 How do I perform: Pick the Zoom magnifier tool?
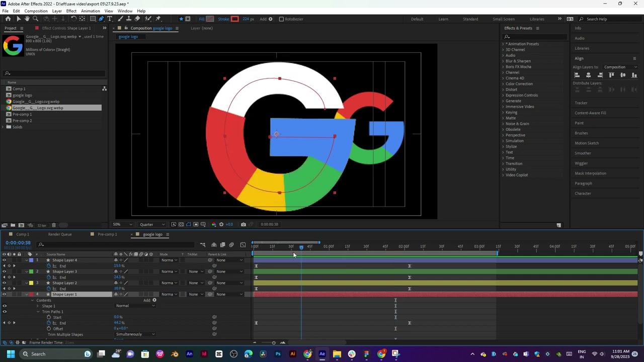[x=36, y=19]
